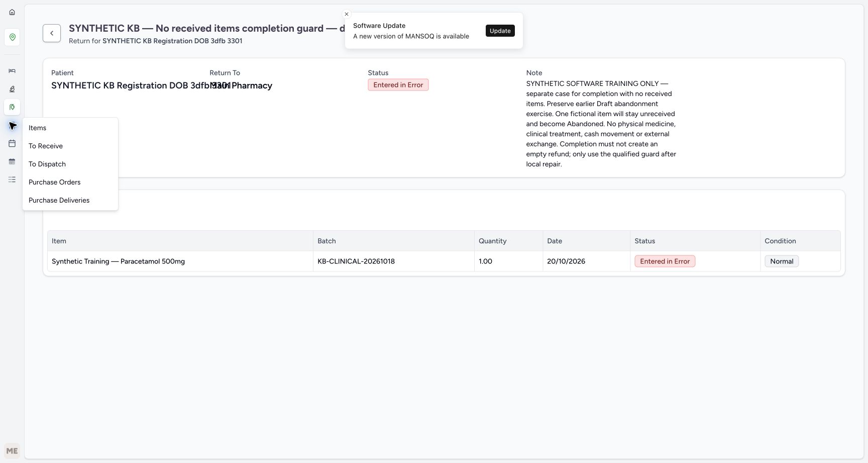Click the Return To Pharmacy value

pyautogui.click(x=241, y=85)
